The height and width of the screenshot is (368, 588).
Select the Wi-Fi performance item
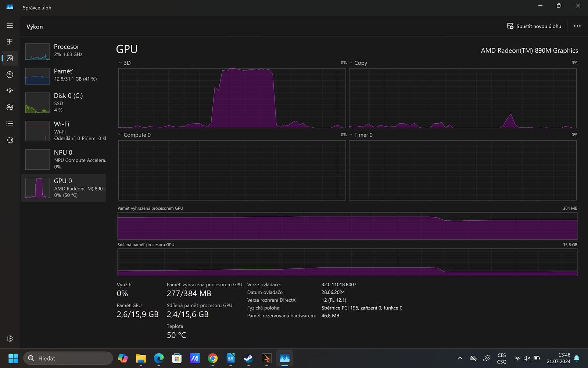(64, 131)
